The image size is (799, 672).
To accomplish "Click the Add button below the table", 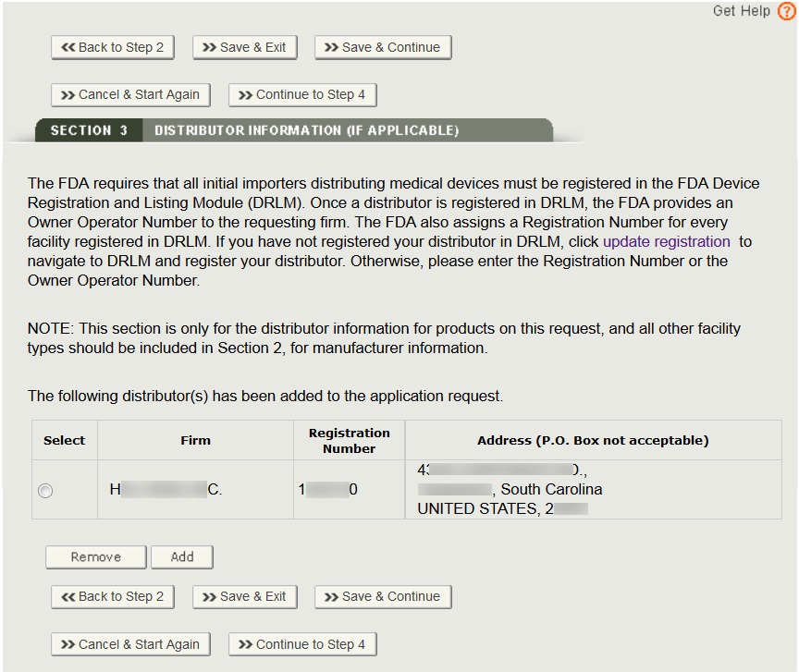I will (x=182, y=556).
